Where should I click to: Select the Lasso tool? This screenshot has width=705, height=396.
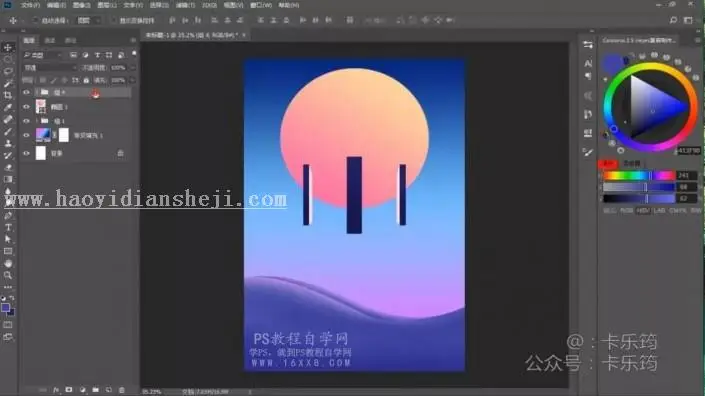(x=8, y=71)
